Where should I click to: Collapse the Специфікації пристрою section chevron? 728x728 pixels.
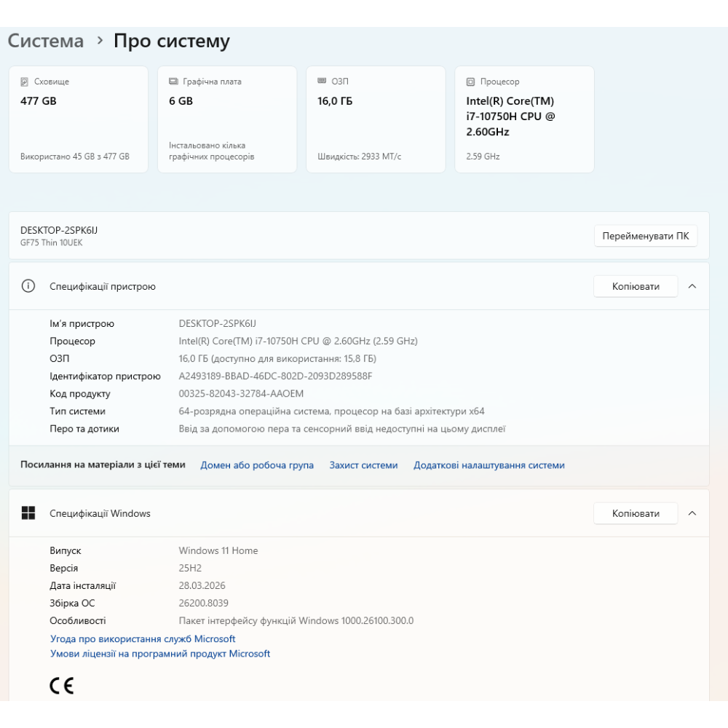(692, 286)
